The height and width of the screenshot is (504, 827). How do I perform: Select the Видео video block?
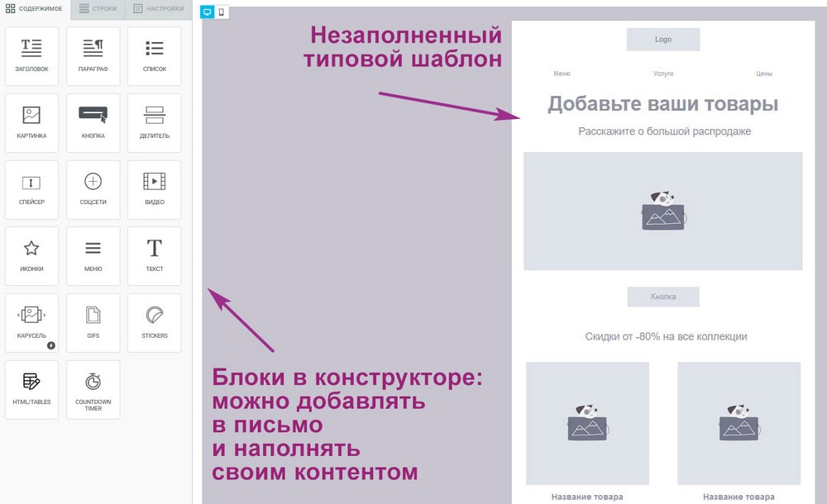coord(155,190)
